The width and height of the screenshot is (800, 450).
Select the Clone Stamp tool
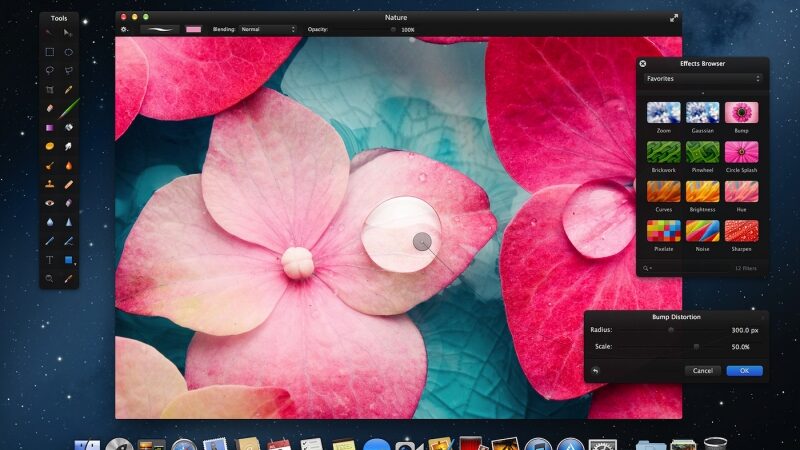point(49,184)
